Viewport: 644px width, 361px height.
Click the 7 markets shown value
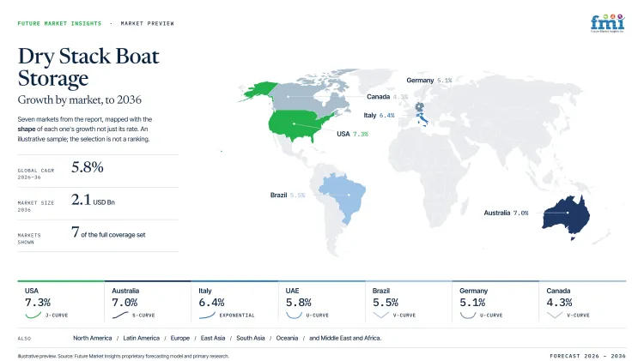tap(108, 232)
